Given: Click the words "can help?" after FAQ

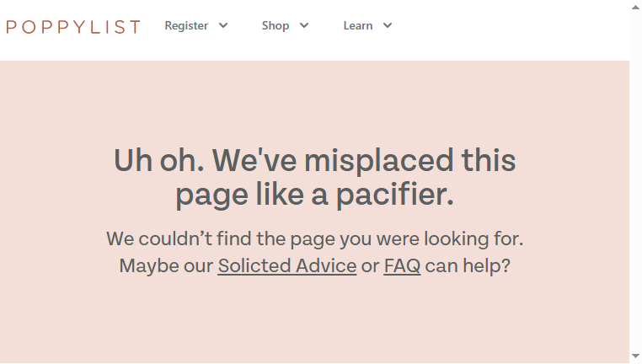Looking at the screenshot, I should point(468,265).
